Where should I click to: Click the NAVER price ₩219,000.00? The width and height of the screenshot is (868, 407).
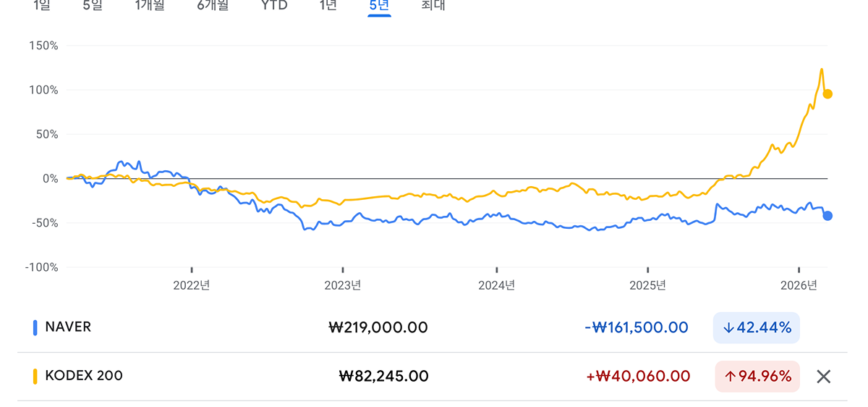[378, 328]
